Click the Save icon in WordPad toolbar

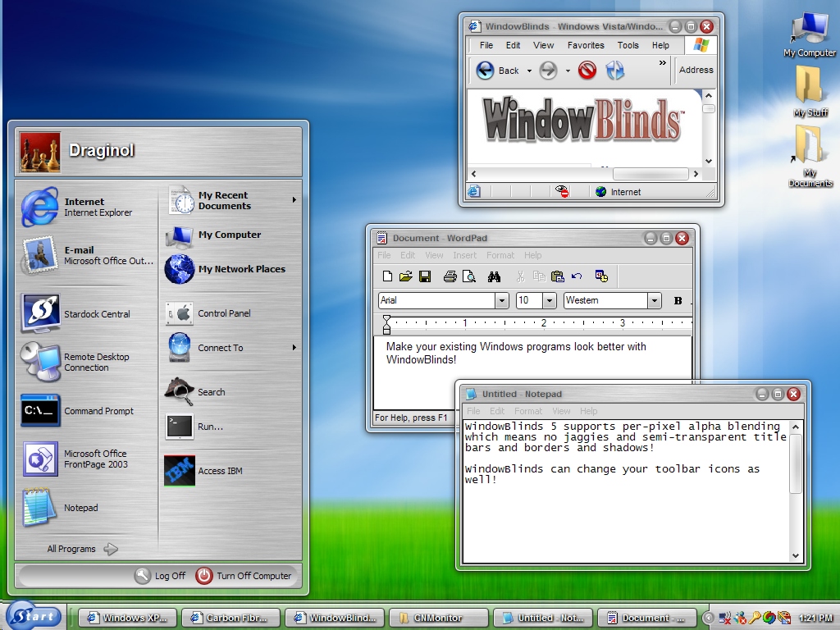coord(425,276)
